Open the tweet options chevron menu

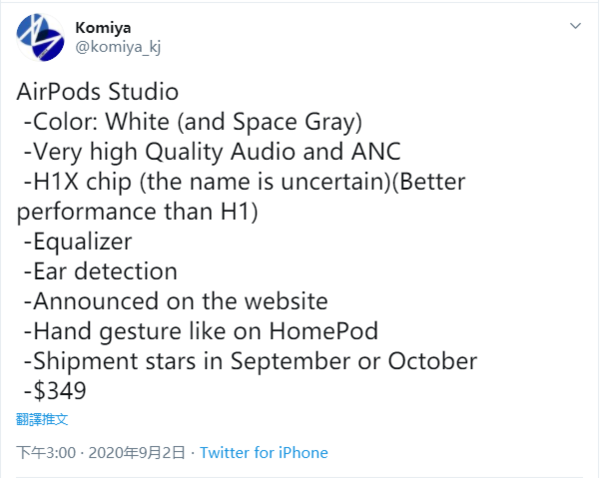(x=575, y=23)
